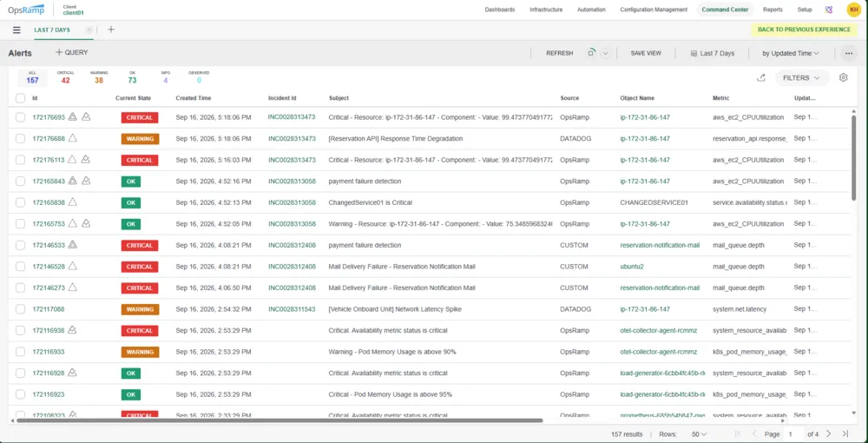The height and width of the screenshot is (443, 868).
Task: Check the box for alert 172146533
Action: 20,245
